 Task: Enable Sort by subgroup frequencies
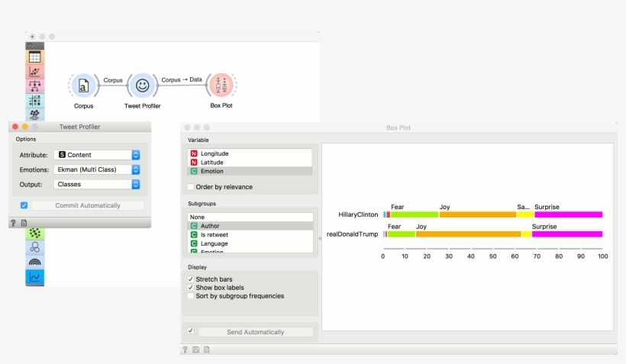tap(191, 296)
